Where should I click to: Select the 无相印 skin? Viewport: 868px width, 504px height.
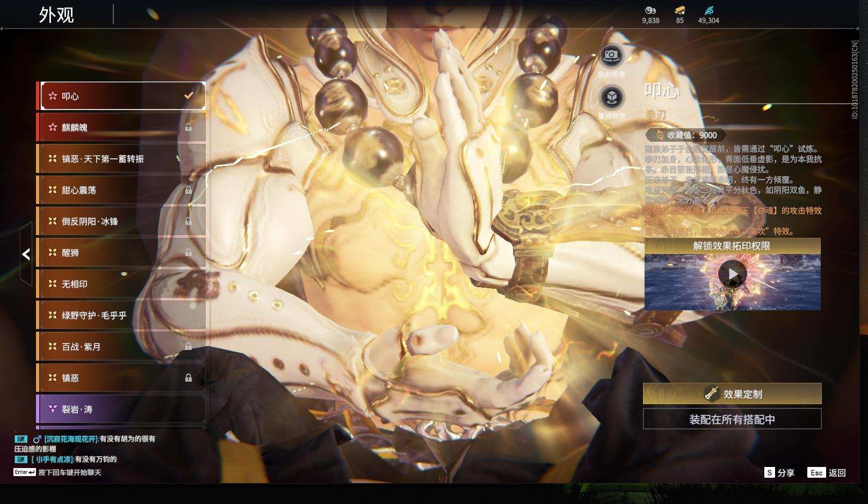tap(121, 284)
